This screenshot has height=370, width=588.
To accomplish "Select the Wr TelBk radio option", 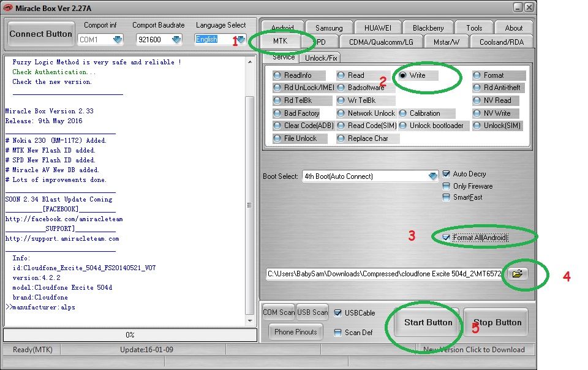I will tap(341, 100).
